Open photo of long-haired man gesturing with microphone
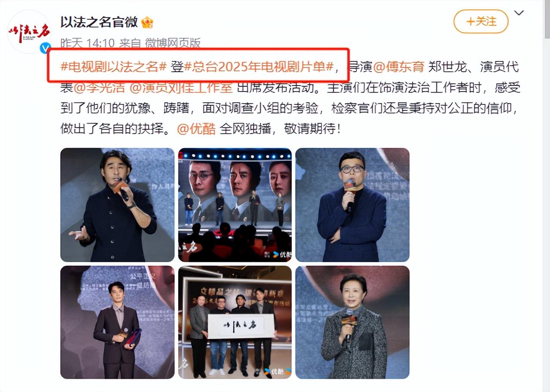The width and height of the screenshot is (550, 392). point(117,205)
